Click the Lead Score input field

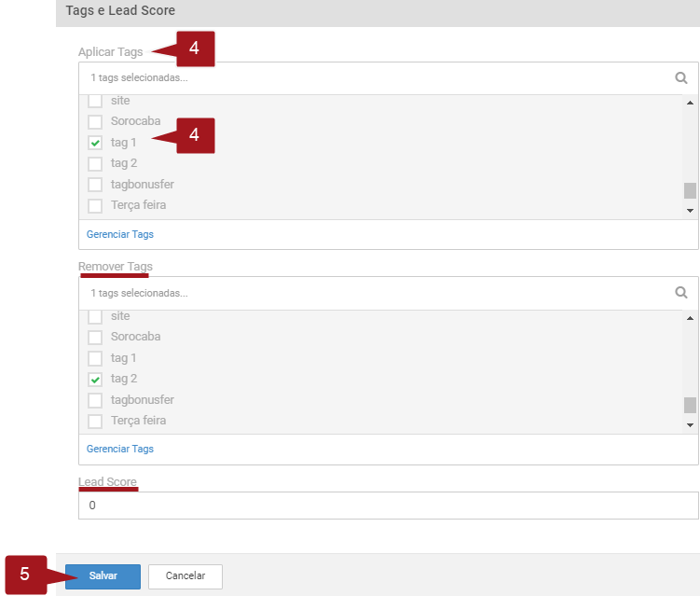tap(388, 506)
